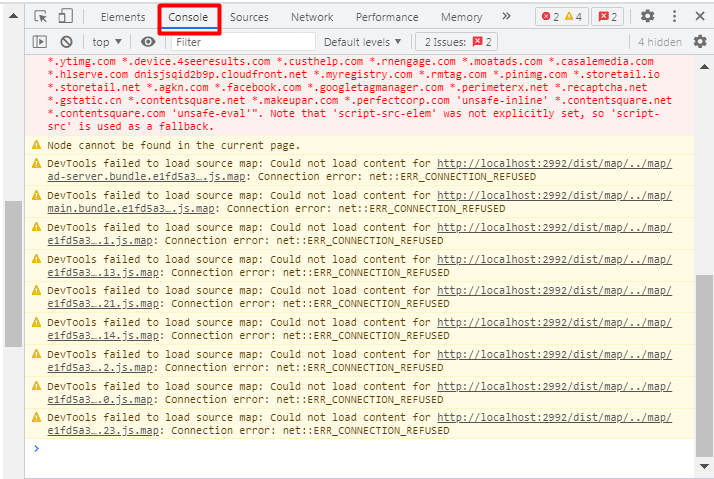Switch to the Elements tab

click(123, 17)
